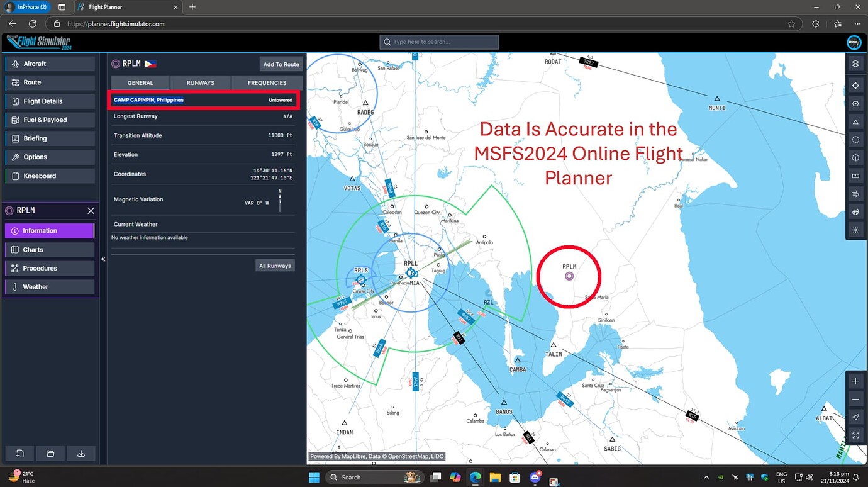The image size is (868, 487).
Task: Toggle the brightness map display icon
Action: [855, 230]
